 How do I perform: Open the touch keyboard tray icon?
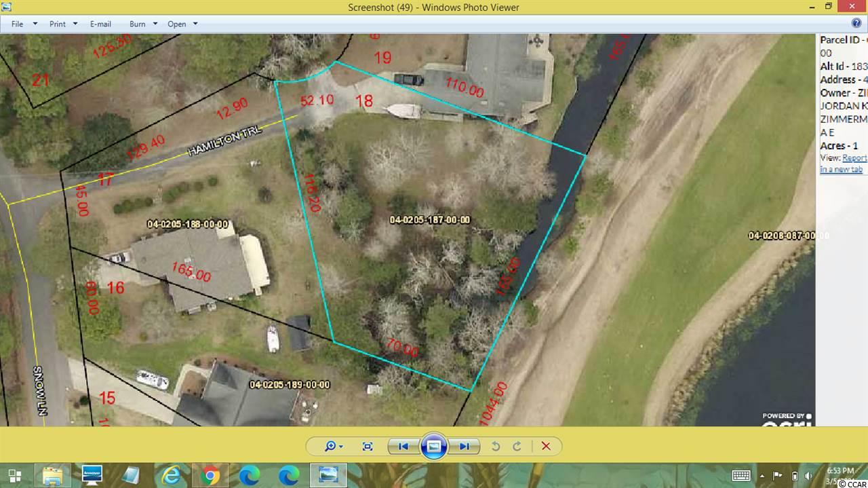click(741, 476)
